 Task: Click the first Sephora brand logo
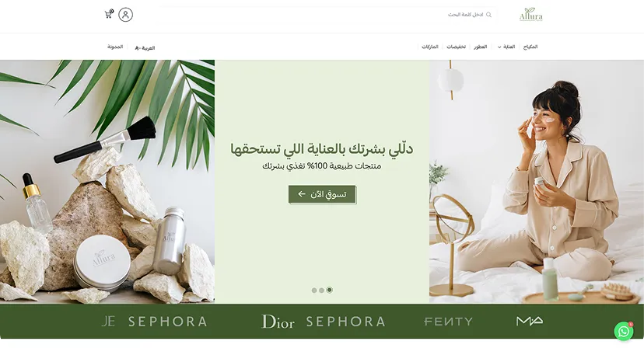tap(167, 322)
